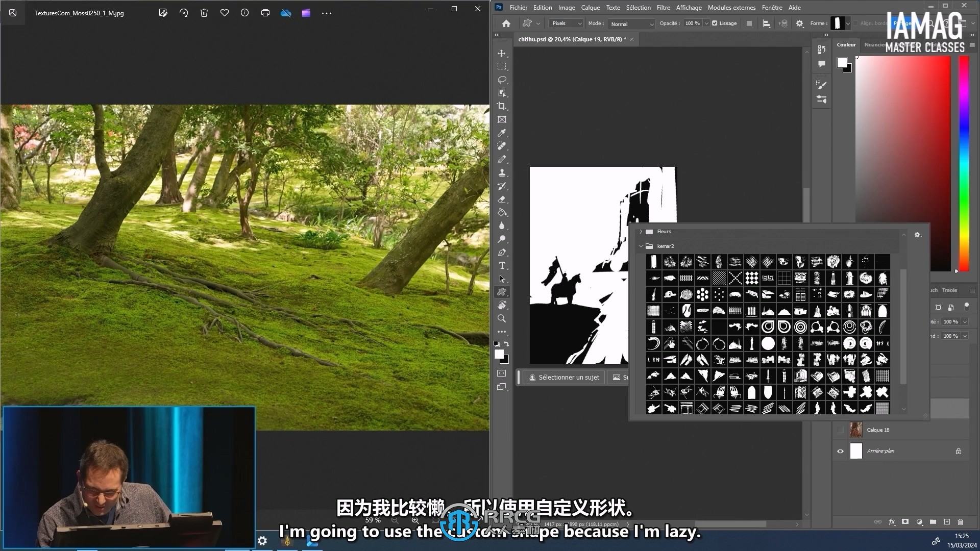Select the Object Selection tool
This screenshot has height=551, width=980.
(502, 93)
